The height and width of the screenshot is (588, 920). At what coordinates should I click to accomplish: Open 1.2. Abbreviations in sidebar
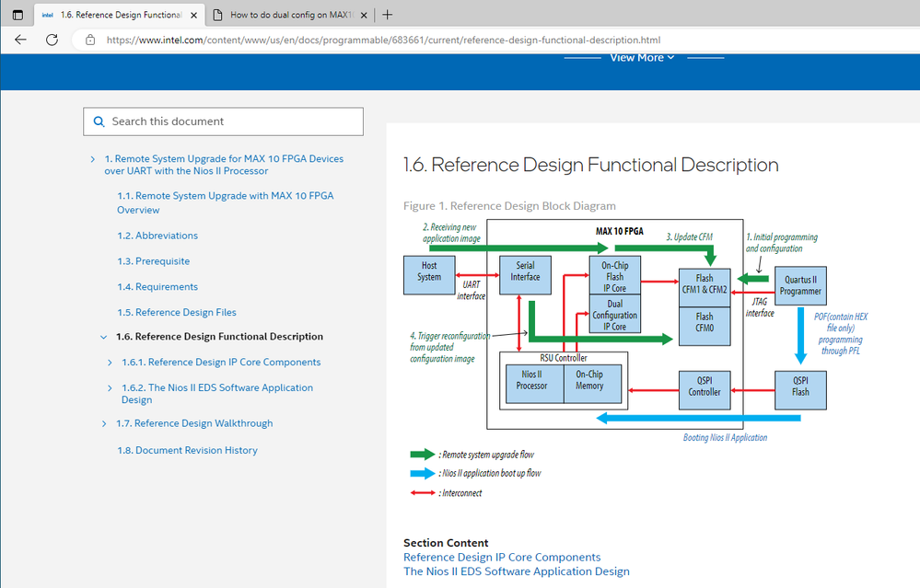click(x=157, y=236)
